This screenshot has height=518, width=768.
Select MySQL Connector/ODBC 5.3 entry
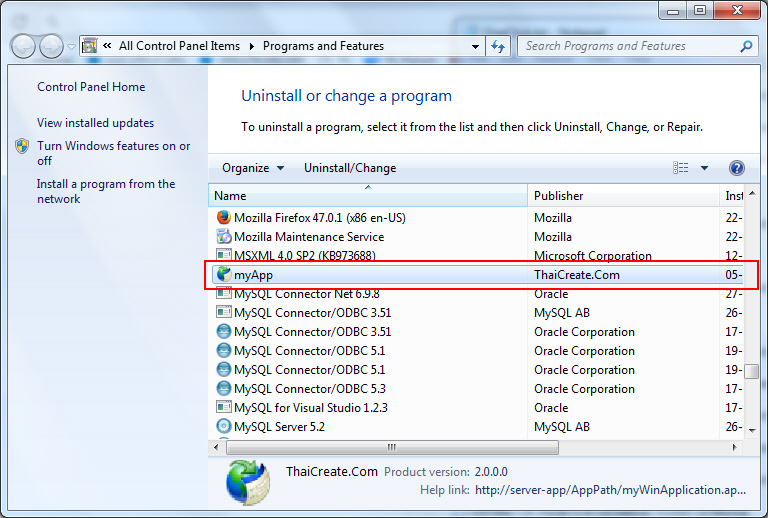point(310,389)
